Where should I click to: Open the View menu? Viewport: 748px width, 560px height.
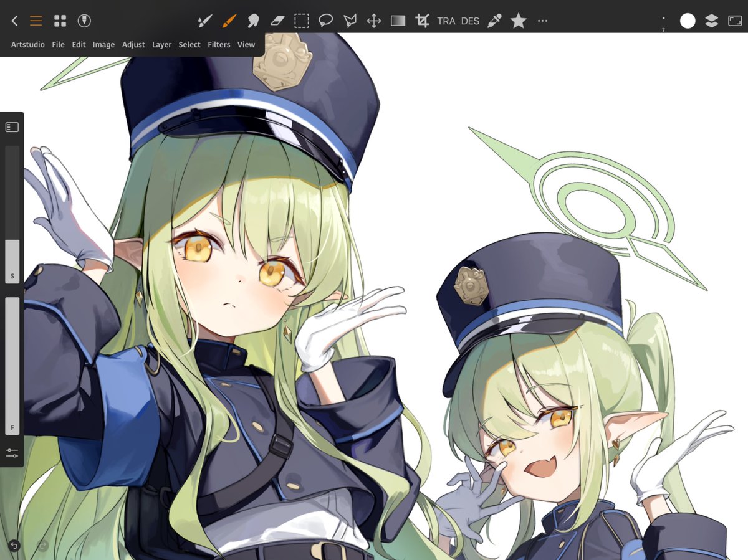click(246, 45)
